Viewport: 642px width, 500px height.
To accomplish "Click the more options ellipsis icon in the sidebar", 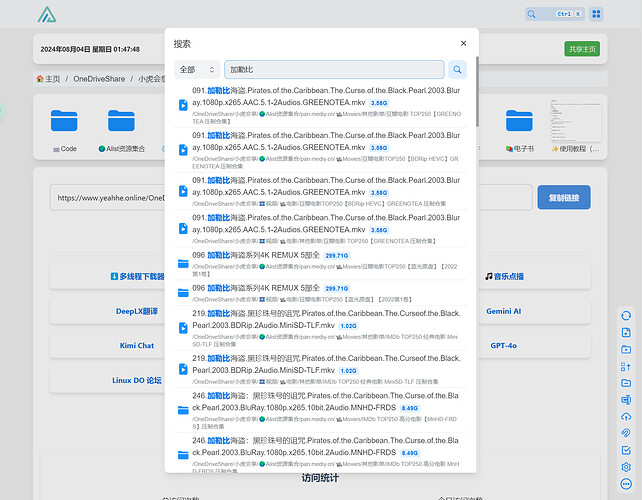I will click(626, 484).
